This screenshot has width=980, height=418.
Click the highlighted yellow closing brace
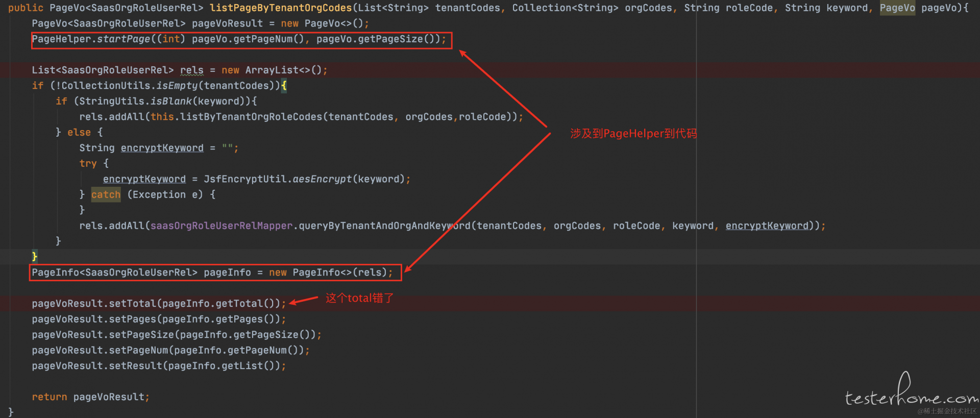(x=35, y=257)
